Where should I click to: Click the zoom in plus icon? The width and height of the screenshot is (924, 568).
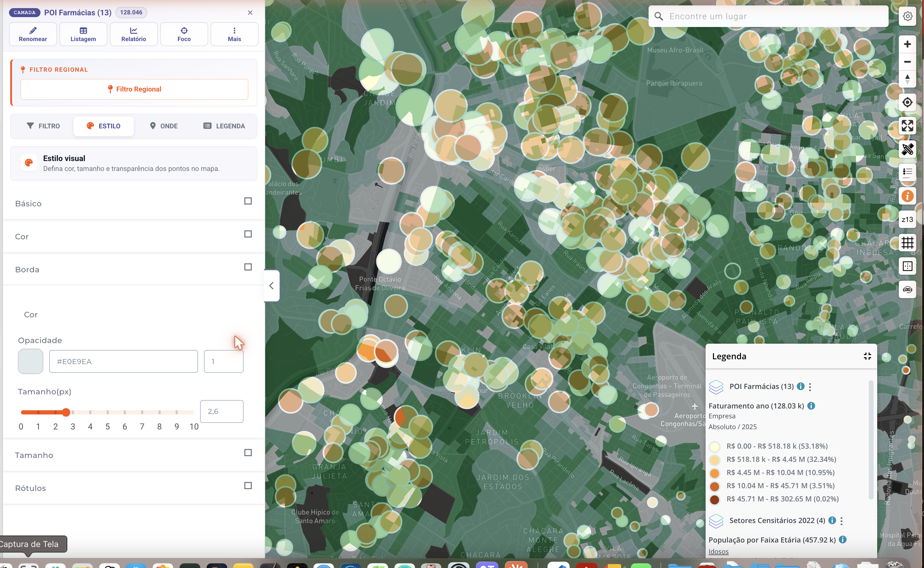907,44
